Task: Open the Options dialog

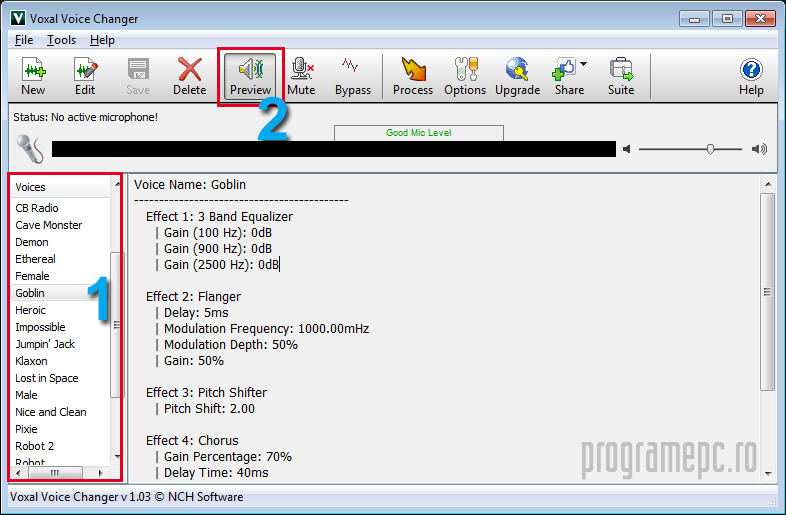Action: pyautogui.click(x=465, y=76)
